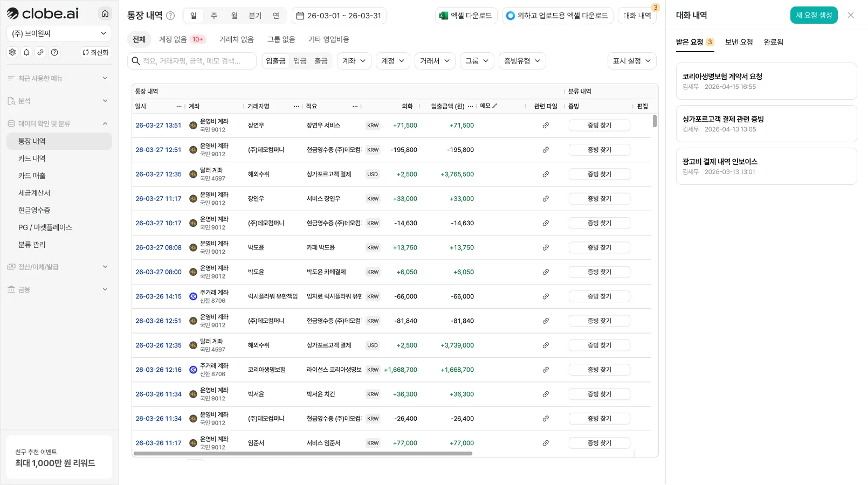Click the help icon next to 통장 내역 title
Screen dimensions: 868x485
pos(170,16)
